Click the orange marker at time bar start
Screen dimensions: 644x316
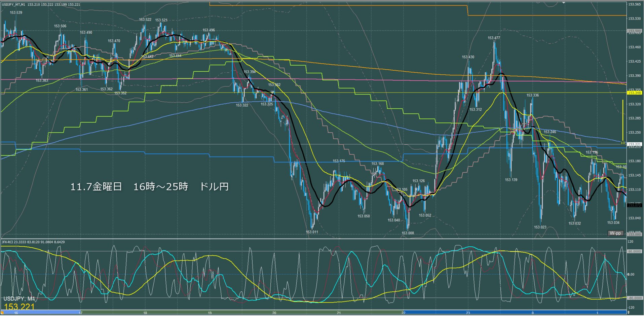[2, 313]
